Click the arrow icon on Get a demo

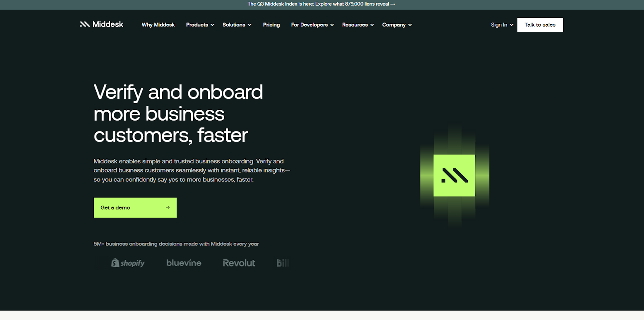168,208
